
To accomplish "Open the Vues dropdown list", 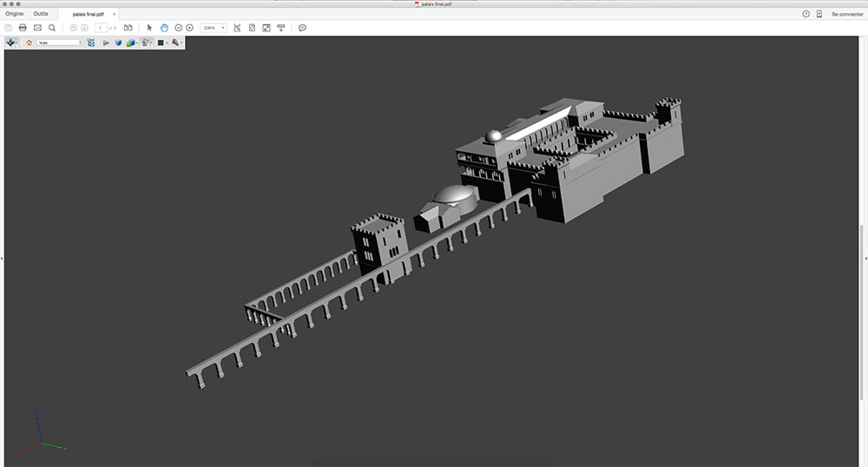I will [x=59, y=42].
